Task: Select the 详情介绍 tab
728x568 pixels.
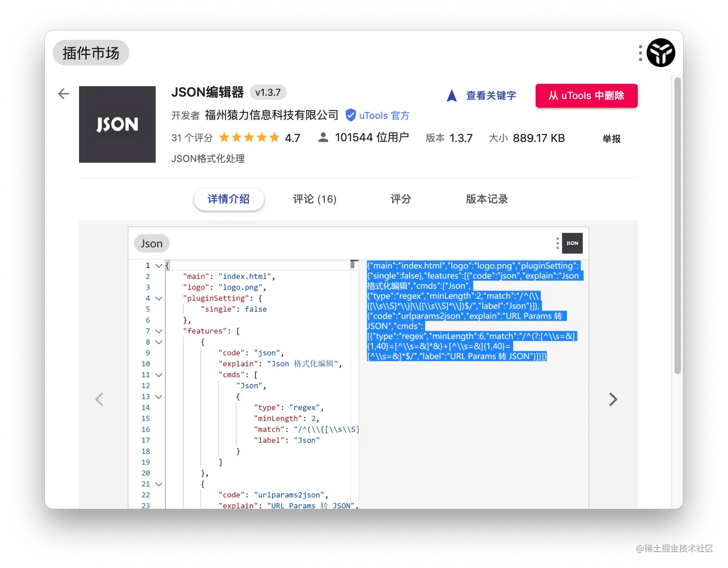Action: click(x=229, y=199)
